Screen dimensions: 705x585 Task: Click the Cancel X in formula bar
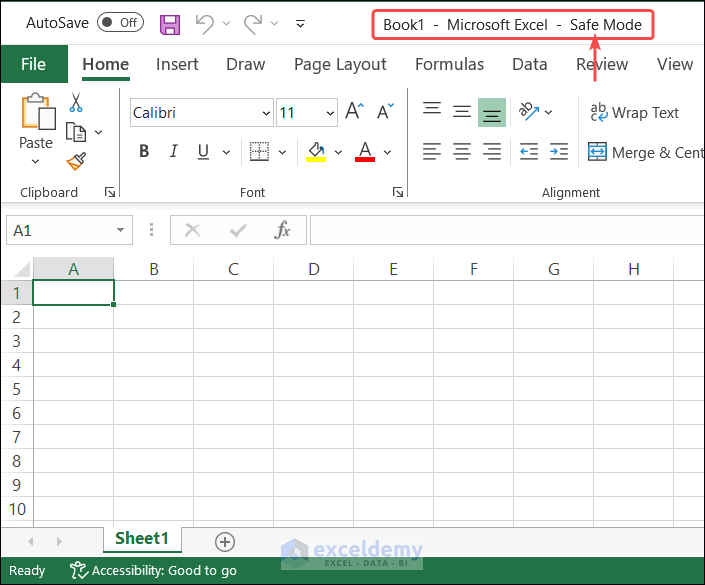192,231
